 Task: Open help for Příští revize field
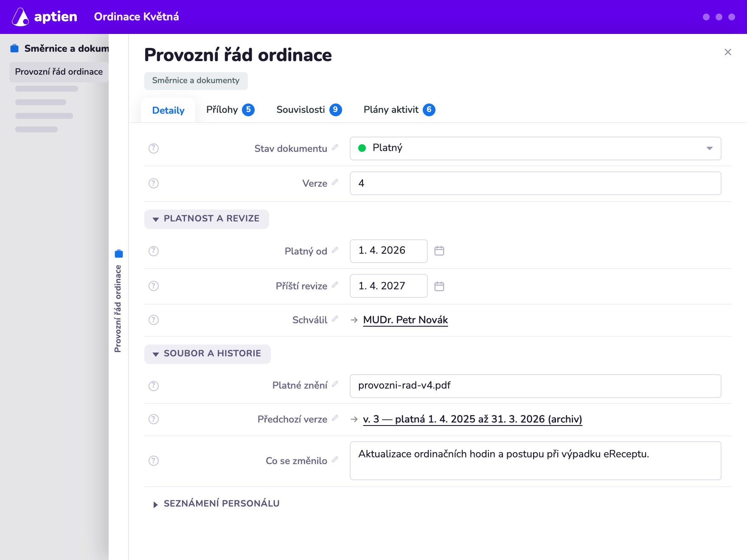(154, 286)
